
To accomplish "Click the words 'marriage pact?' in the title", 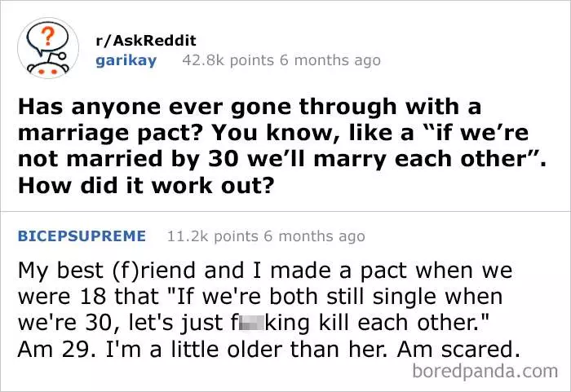I will [109, 134].
